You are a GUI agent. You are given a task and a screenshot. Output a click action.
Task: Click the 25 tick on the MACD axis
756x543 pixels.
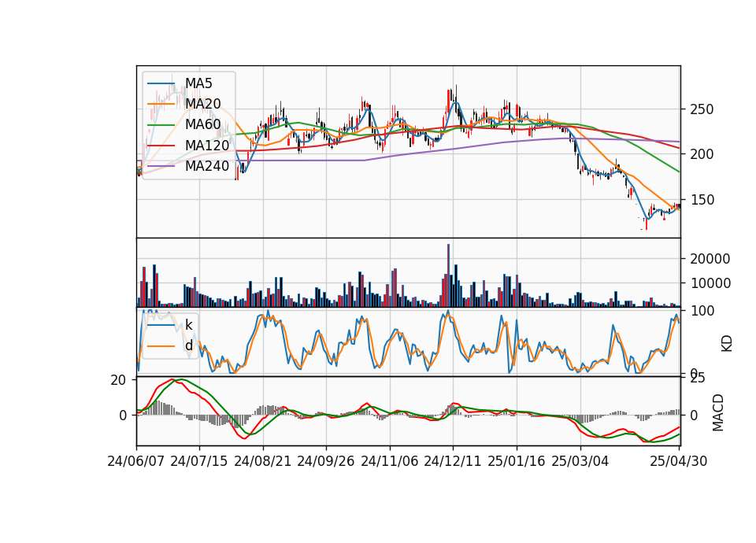click(698, 379)
